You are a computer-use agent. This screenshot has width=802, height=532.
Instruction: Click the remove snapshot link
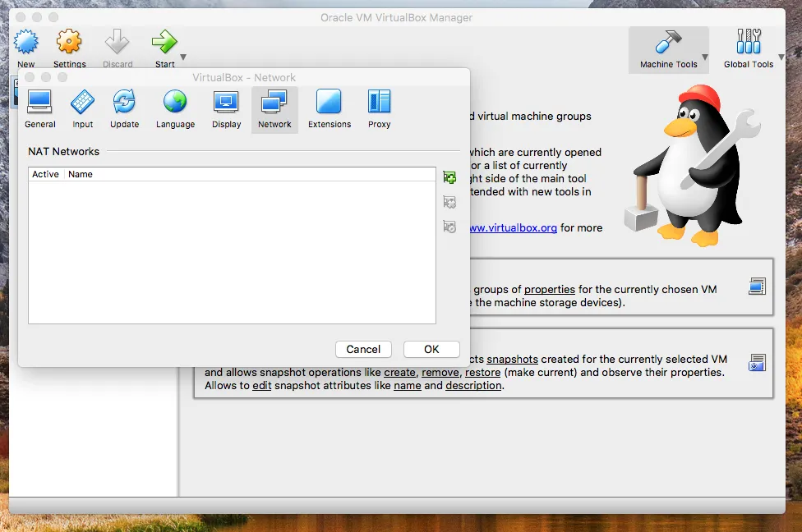click(x=440, y=373)
